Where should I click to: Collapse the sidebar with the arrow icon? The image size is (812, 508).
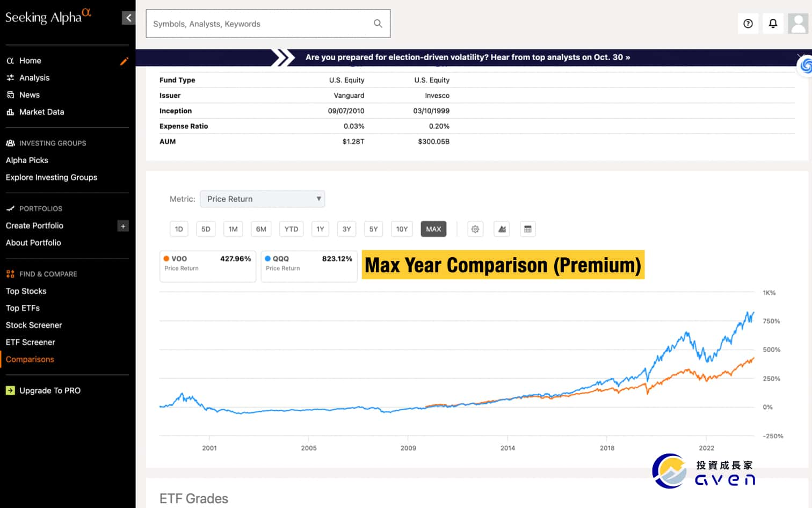128,18
